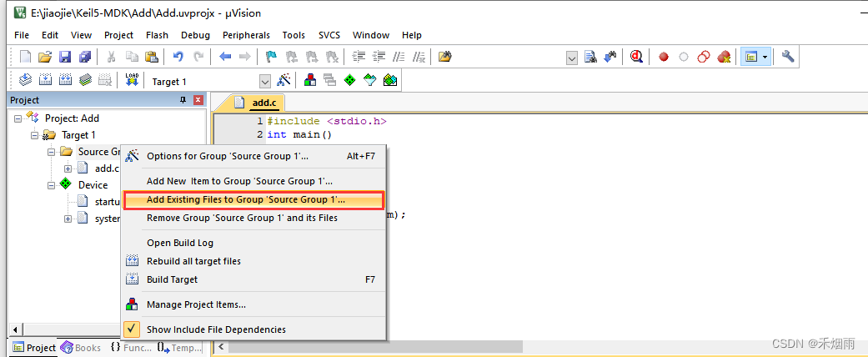The width and height of the screenshot is (868, 357).
Task: Open Options for Target magic wand icon
Action: coord(283,80)
